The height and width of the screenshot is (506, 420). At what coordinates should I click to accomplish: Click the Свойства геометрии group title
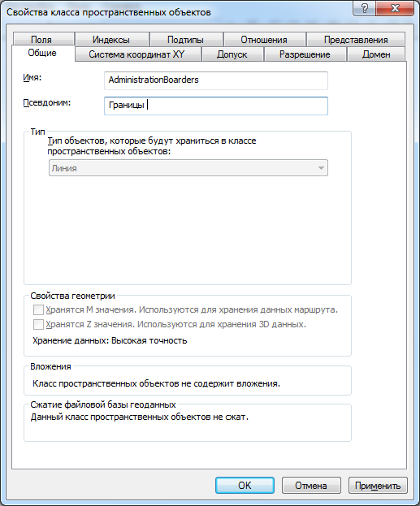coord(72,296)
